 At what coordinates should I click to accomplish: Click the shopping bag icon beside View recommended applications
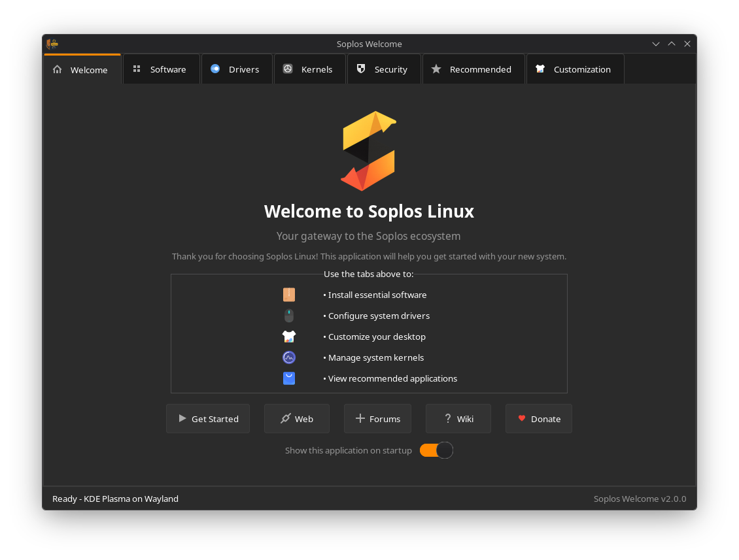[289, 378]
